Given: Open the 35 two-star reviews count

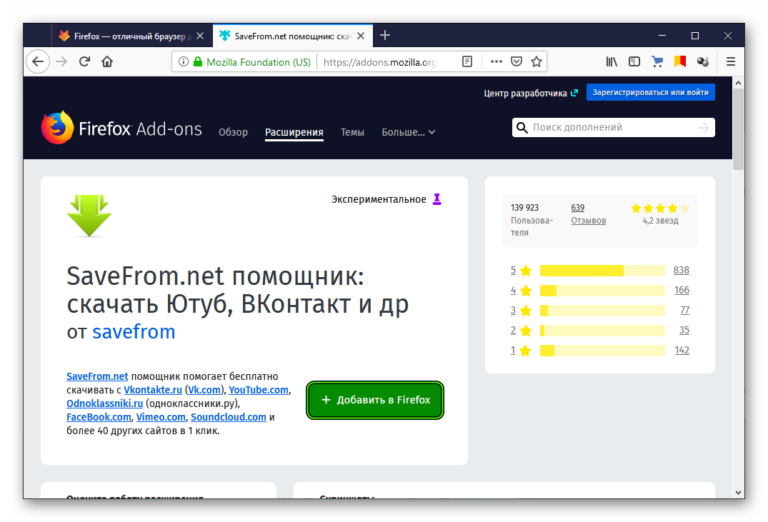Looking at the screenshot, I should coord(684,331).
